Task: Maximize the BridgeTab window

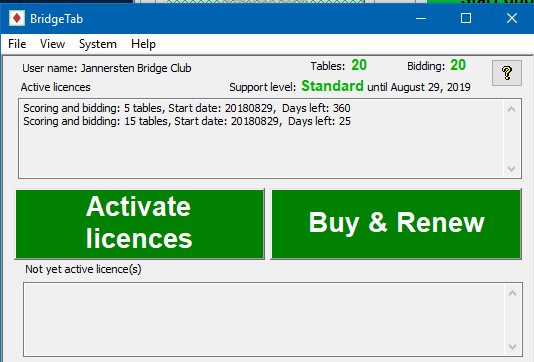Action: click(x=466, y=18)
